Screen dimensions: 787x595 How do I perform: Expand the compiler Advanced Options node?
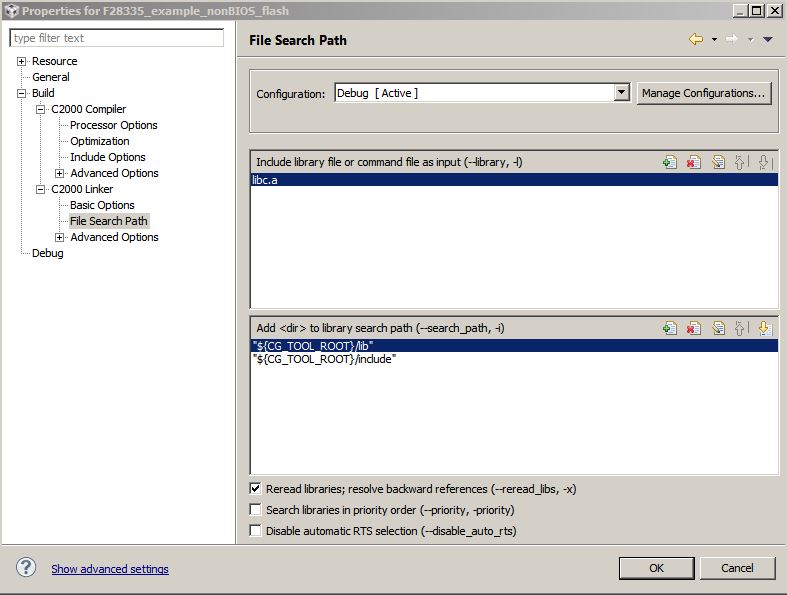point(59,173)
